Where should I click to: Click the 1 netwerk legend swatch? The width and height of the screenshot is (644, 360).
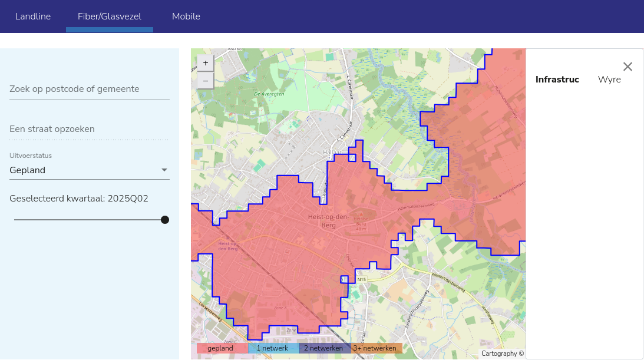coord(272,348)
